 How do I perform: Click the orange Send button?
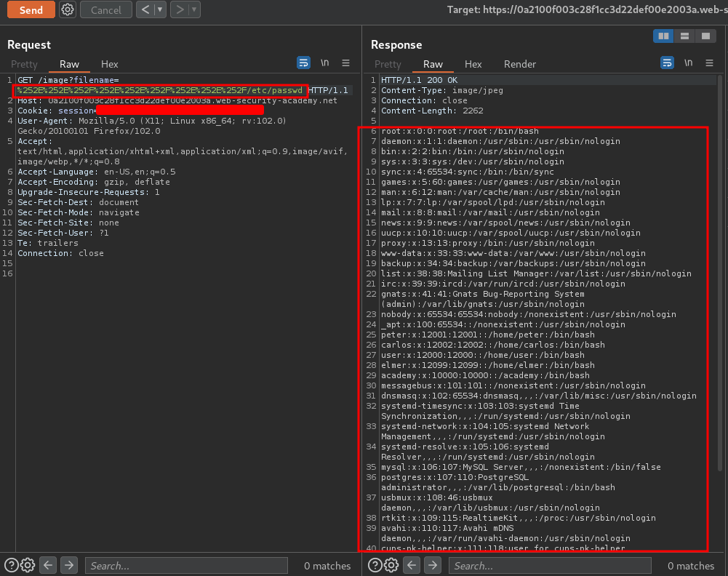[31, 9]
